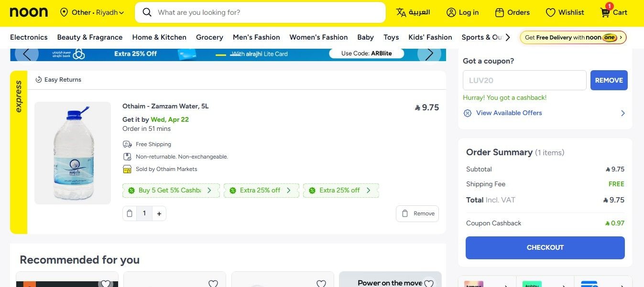Expand the first Extra 25% off offer

tap(262, 190)
